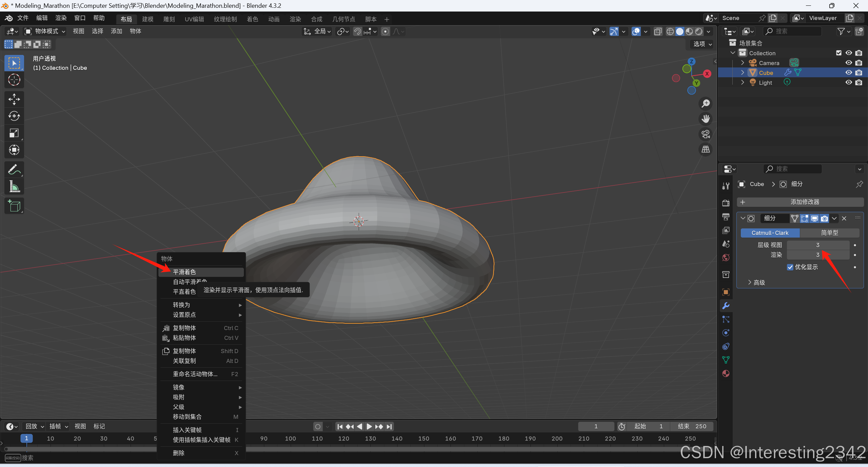Uncheck the 优化显示 checkbox
This screenshot has height=467, width=868.
(x=790, y=267)
